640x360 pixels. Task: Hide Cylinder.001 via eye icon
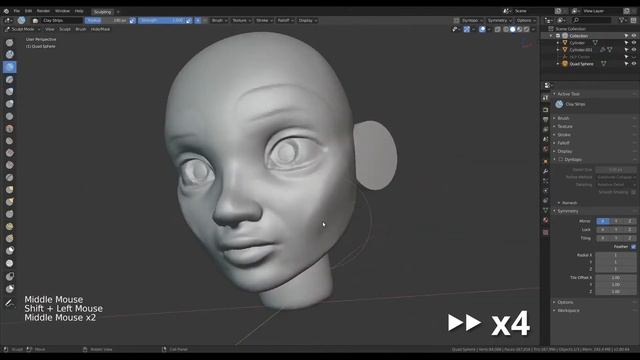[634, 50]
